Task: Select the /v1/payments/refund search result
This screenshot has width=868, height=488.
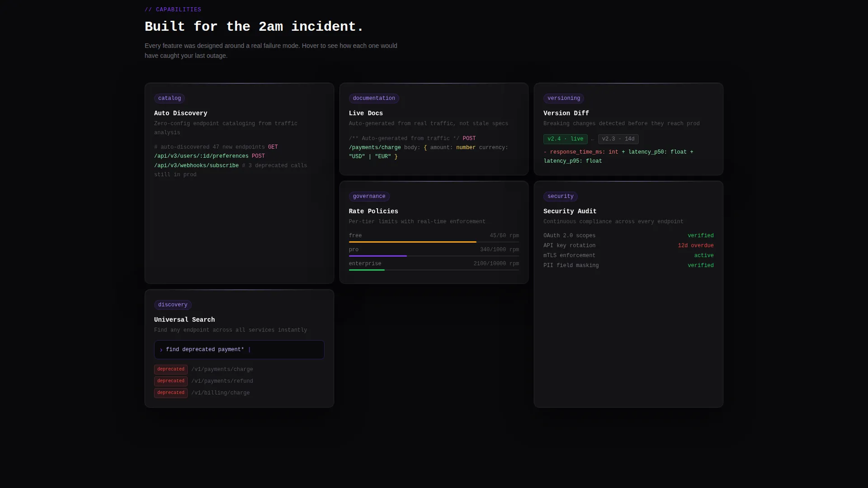Action: [222, 381]
